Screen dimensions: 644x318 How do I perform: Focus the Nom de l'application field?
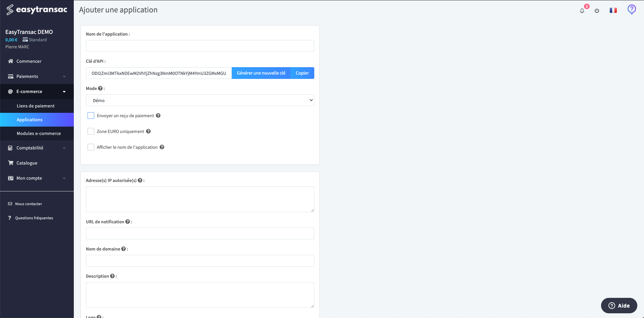point(200,46)
